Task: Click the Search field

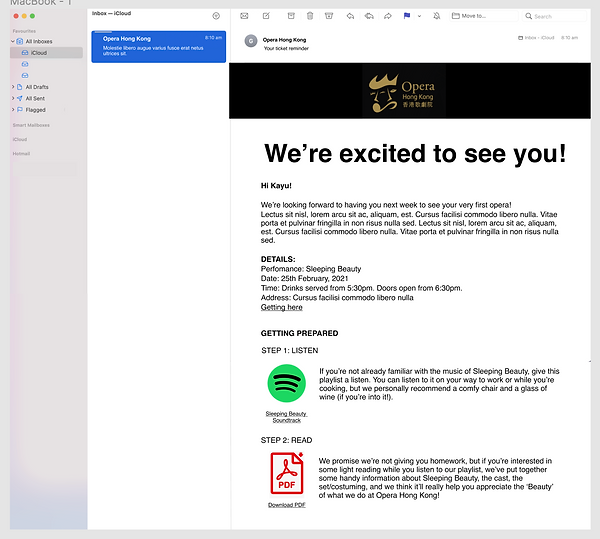Action: 555,16
